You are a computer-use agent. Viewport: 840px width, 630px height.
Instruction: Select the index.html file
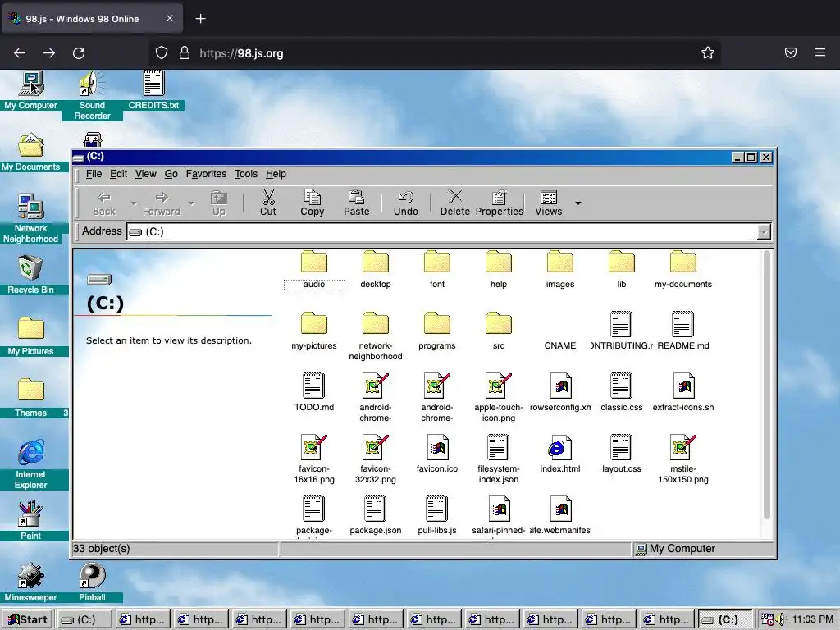(x=559, y=454)
